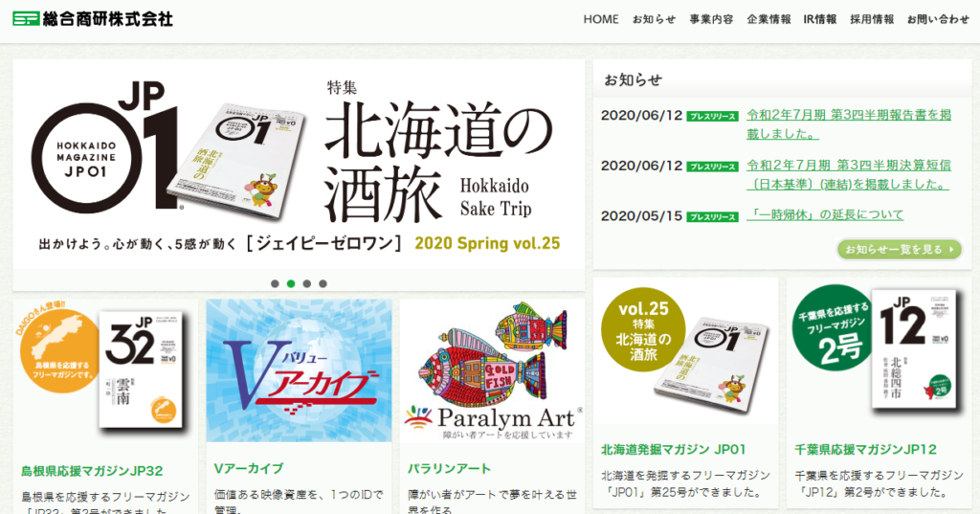
Task: Open the 第3四半期決算短信 news link
Action: click(849, 175)
